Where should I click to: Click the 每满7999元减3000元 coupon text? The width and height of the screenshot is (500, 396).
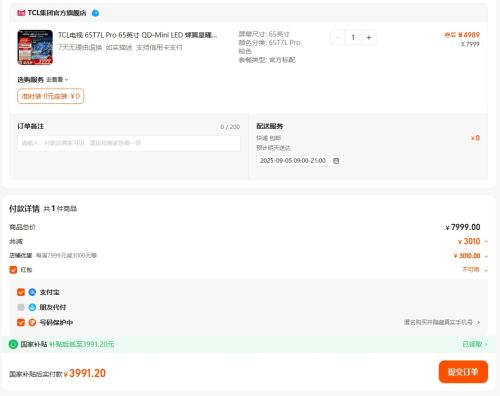click(66, 256)
